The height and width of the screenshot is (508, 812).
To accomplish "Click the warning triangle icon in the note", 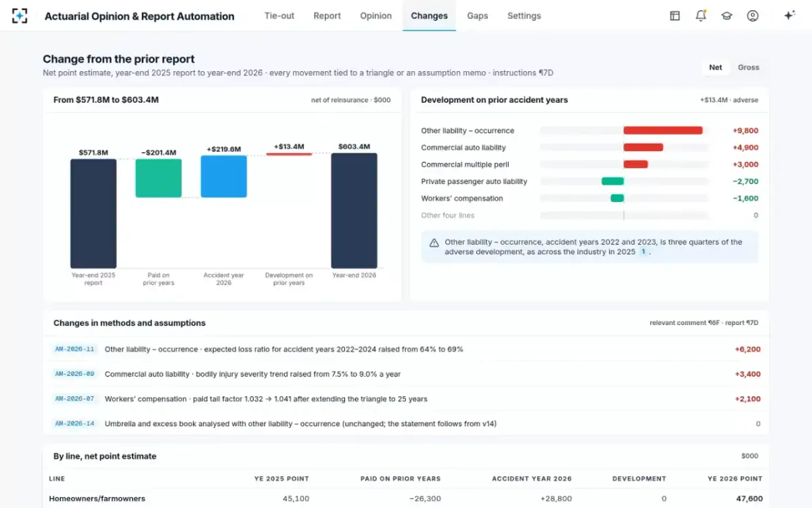I will pyautogui.click(x=434, y=242).
